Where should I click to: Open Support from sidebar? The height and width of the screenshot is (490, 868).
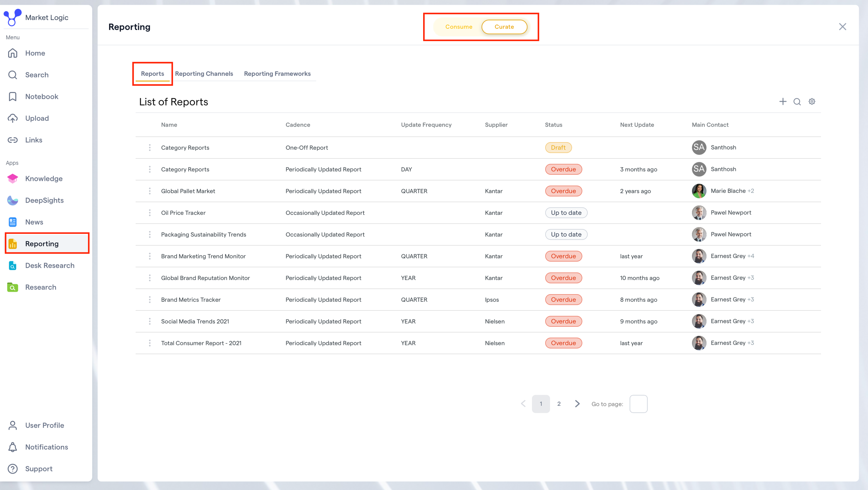39,469
